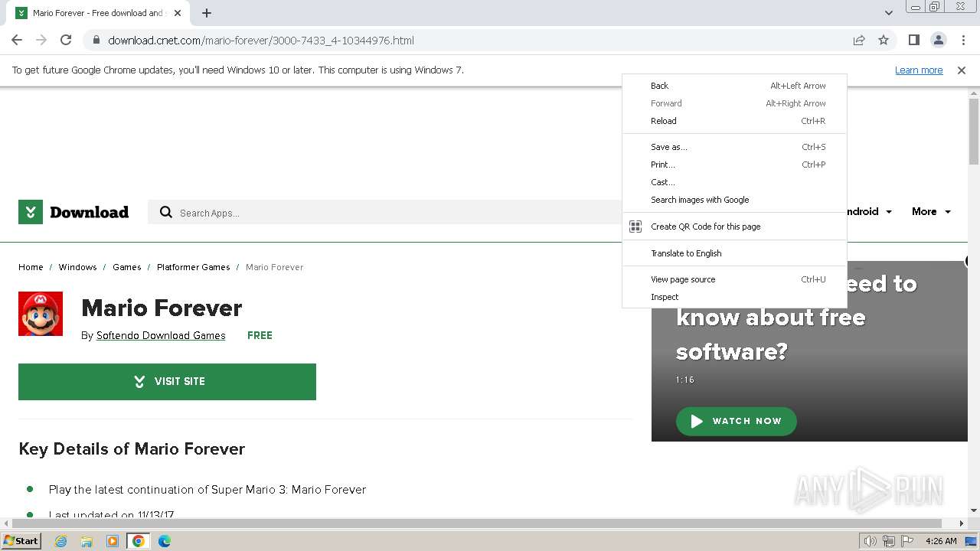
Task: Choose Save as... in context menu
Action: (x=735, y=147)
